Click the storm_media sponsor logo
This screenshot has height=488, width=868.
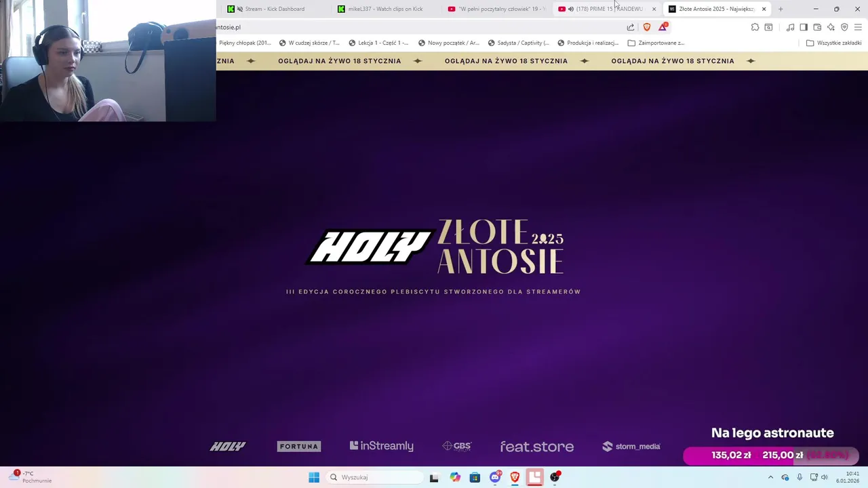coord(631,446)
